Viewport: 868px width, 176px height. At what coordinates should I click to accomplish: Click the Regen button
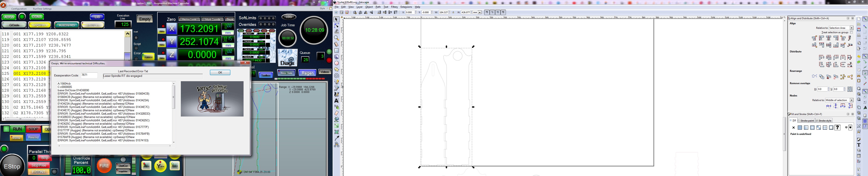coord(307,73)
